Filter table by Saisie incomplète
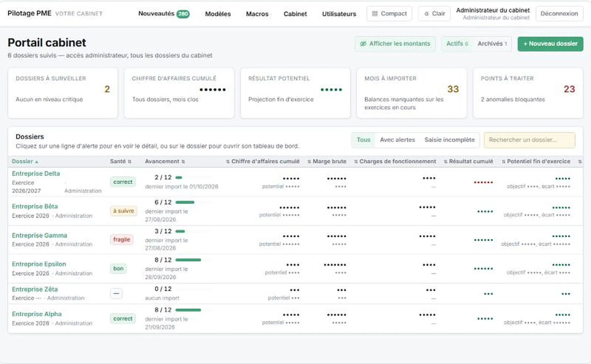The width and height of the screenshot is (591, 364). [449, 140]
